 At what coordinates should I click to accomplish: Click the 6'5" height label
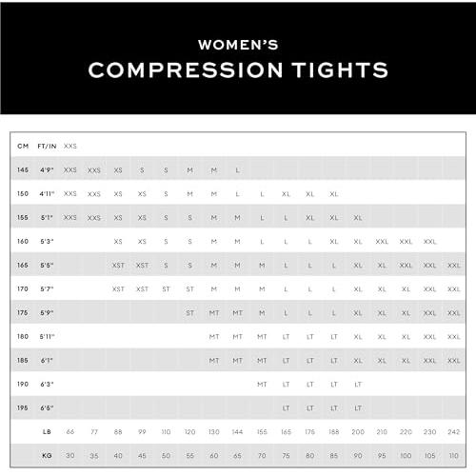click(47, 408)
